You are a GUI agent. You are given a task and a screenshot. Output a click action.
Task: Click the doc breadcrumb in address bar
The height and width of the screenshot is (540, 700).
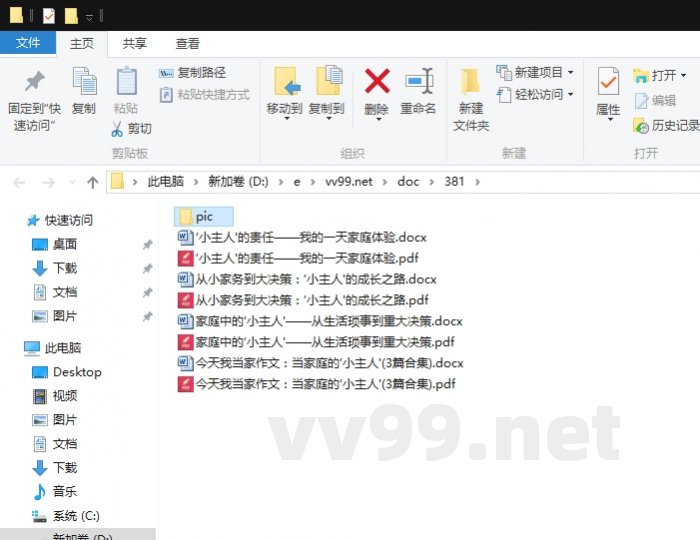pos(408,182)
